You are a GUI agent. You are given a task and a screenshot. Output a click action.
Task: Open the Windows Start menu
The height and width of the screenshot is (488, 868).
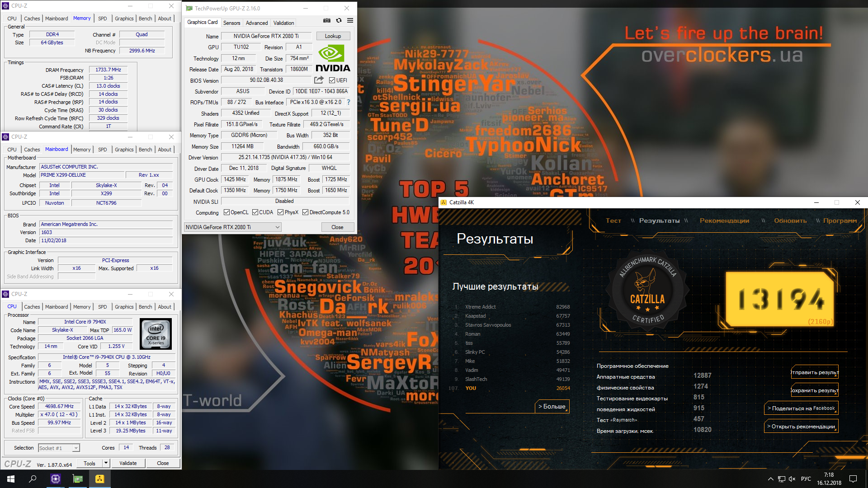pyautogui.click(x=11, y=479)
